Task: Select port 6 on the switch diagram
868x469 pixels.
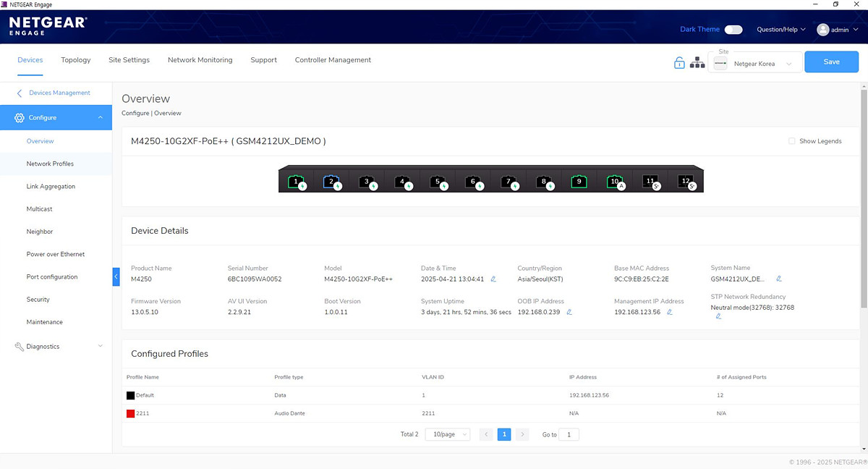Action: click(x=473, y=181)
